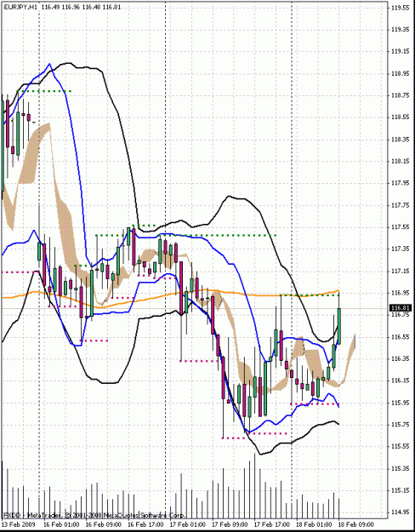415x532 pixels.
Task: Click the EURJPY,H1 symbol title
Action: click(x=20, y=7)
